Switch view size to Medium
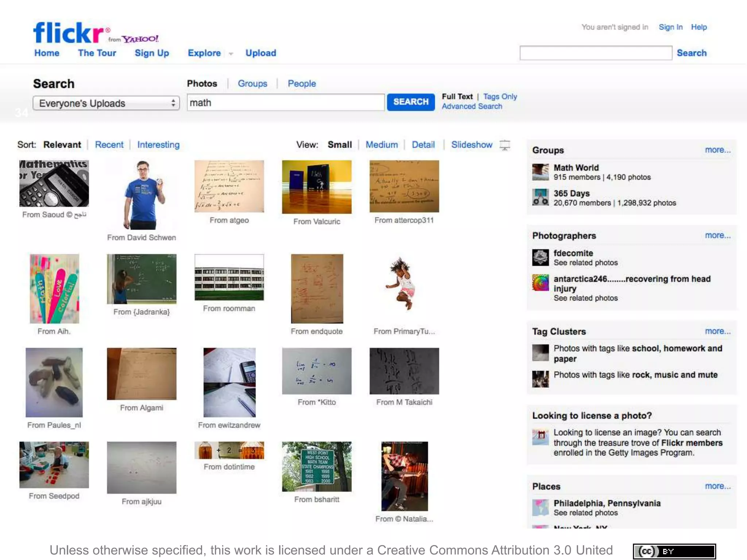The height and width of the screenshot is (560, 747). click(382, 145)
